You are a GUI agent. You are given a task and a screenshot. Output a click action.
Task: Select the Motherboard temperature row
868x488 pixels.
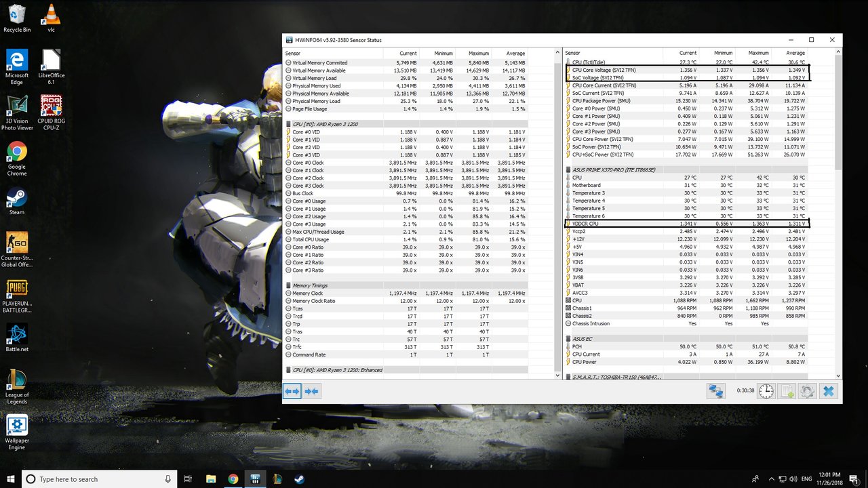pyautogui.click(x=686, y=185)
